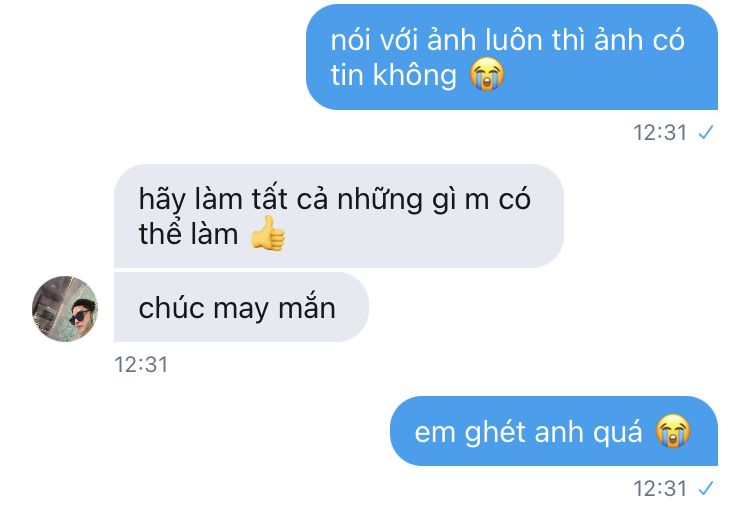Click the read checkmark under the first blue message

pyautogui.click(x=706, y=132)
